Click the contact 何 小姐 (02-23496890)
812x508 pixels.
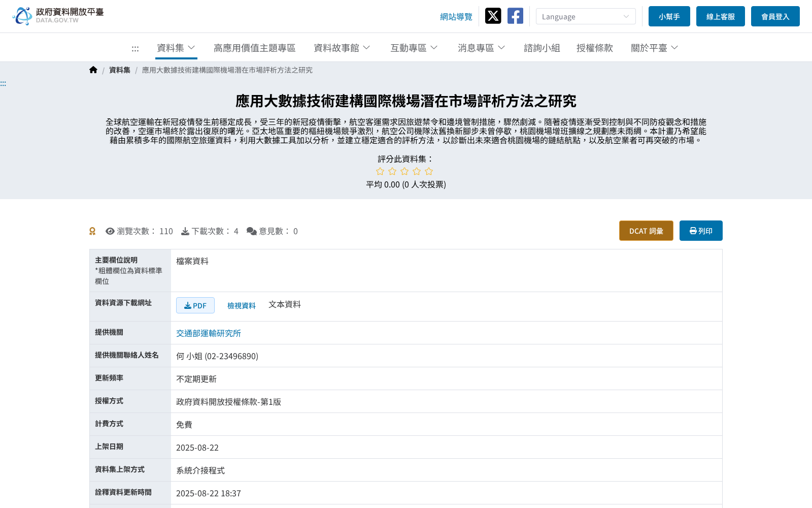pyautogui.click(x=217, y=356)
